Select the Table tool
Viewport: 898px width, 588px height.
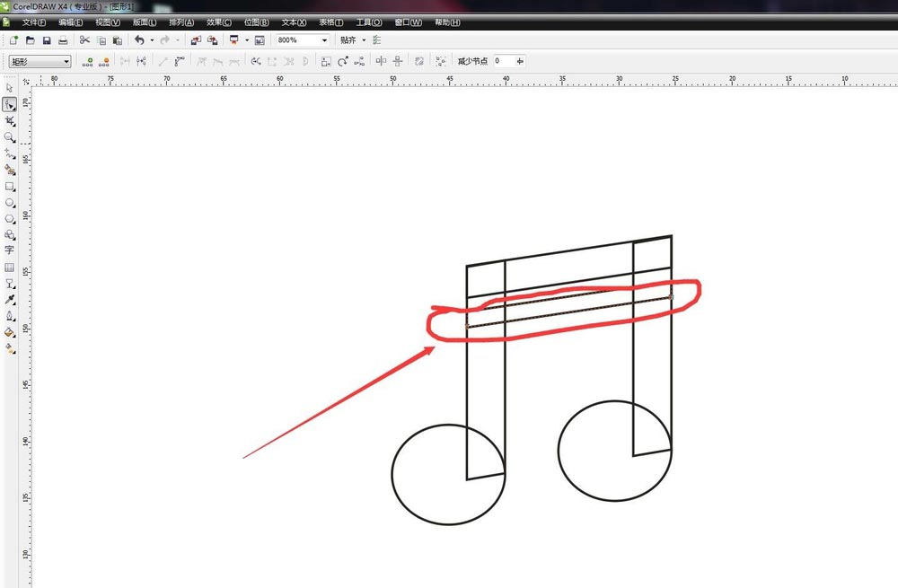pos(9,268)
